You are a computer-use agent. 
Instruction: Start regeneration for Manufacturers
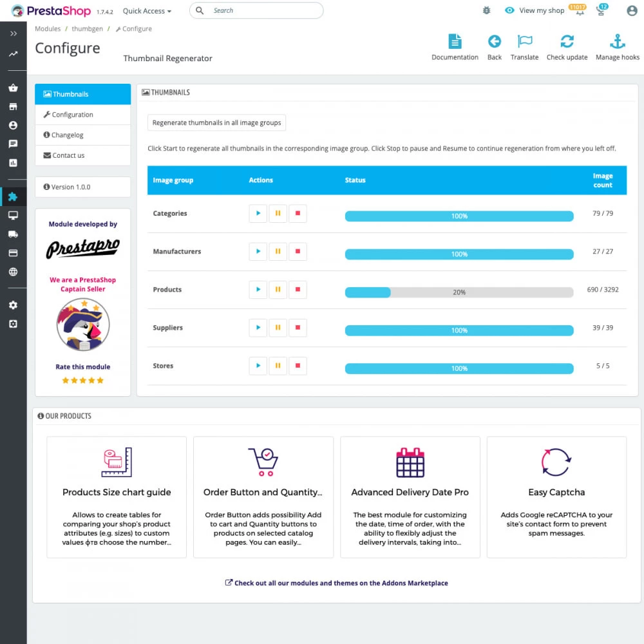[258, 251]
